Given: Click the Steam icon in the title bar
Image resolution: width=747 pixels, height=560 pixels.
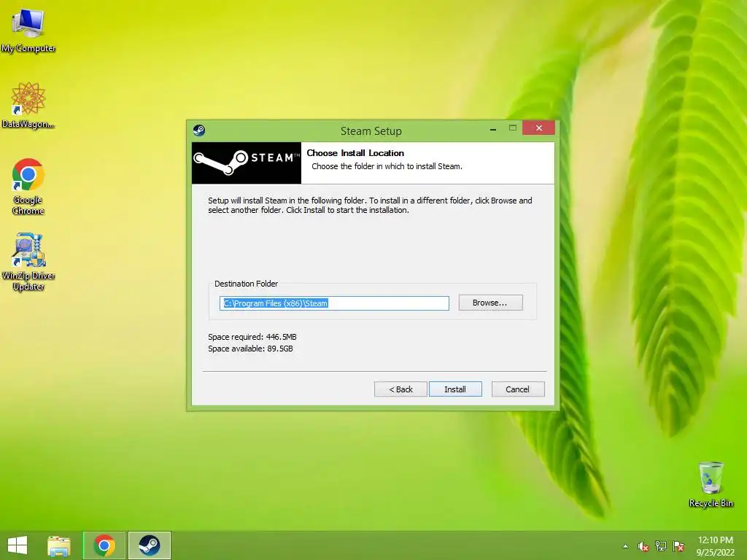Looking at the screenshot, I should pos(199,131).
